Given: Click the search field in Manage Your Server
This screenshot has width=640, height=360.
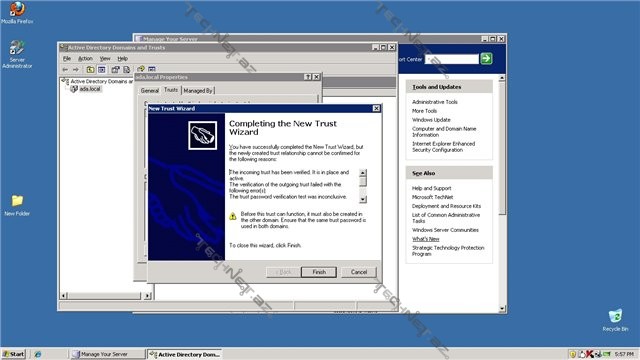Looking at the screenshot, I should coord(451,59).
